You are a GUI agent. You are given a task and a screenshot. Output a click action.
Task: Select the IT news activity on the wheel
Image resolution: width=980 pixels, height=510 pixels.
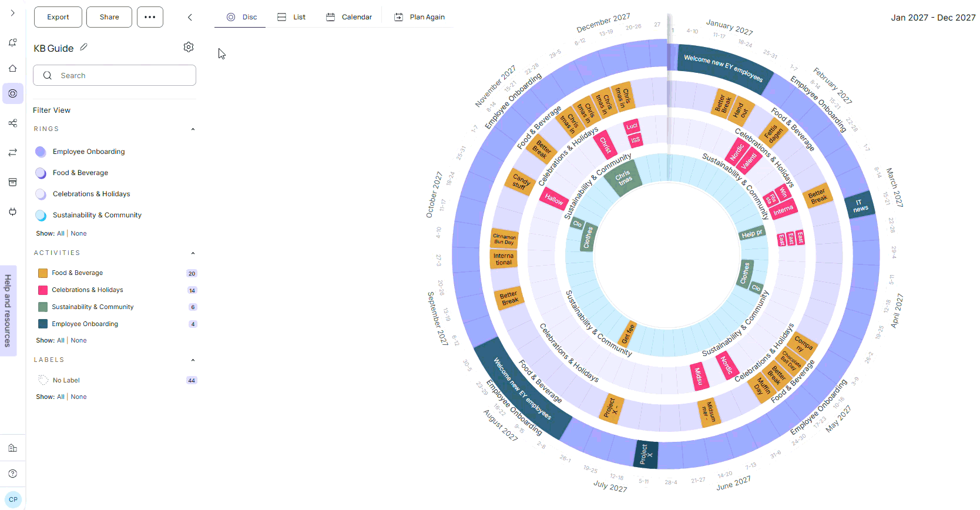[860, 206]
